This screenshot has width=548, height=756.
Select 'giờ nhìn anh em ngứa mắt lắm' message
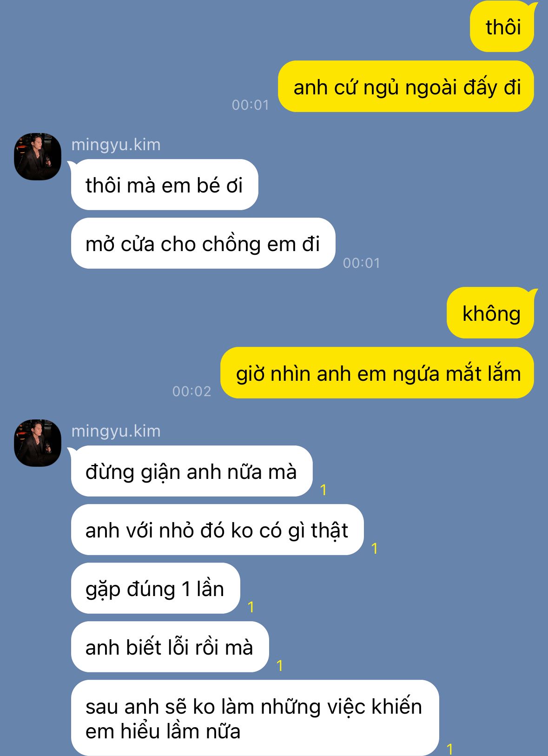(377, 372)
